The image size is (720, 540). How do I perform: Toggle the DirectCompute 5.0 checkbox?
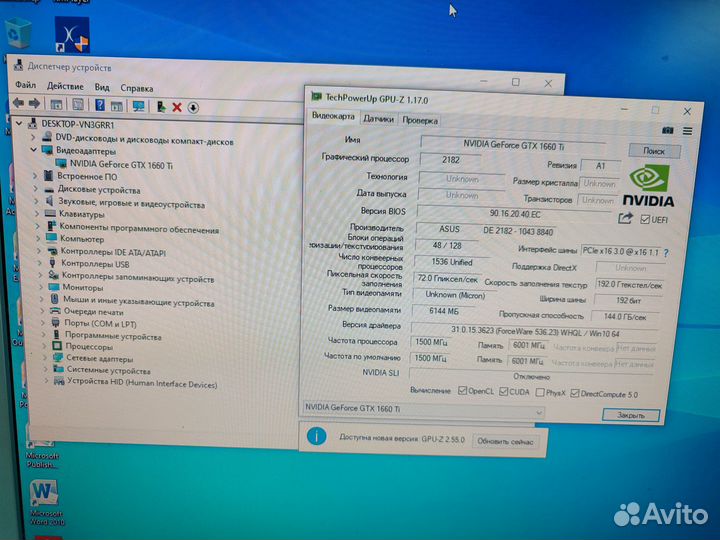pyautogui.click(x=574, y=394)
